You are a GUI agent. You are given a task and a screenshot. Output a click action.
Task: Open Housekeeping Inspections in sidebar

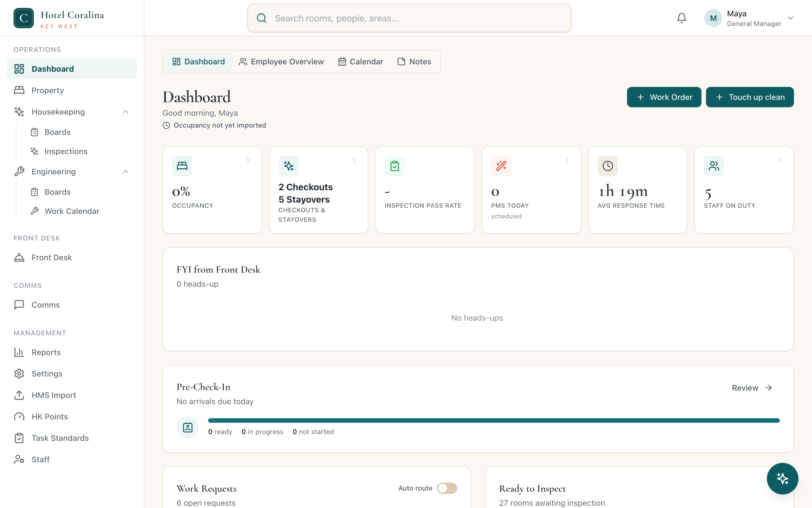[x=66, y=151]
